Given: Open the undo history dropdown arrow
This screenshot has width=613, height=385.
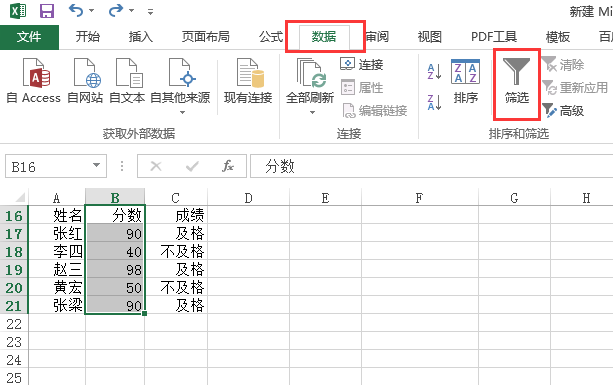Looking at the screenshot, I should point(91,11).
